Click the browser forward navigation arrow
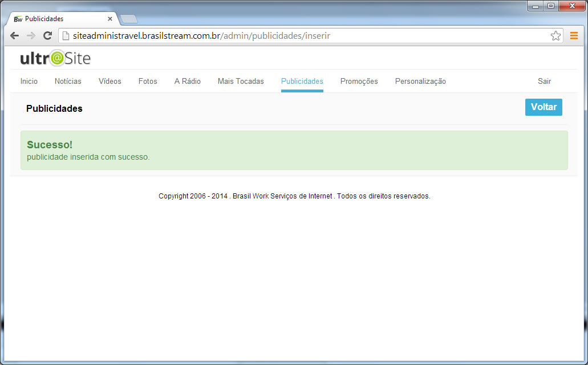The width and height of the screenshot is (588, 365). (31, 35)
